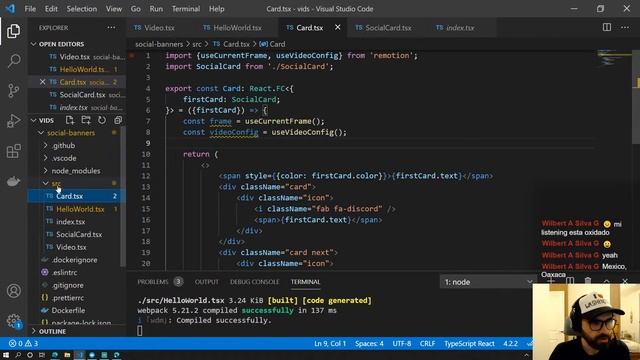Click TypeScript React language mode
Viewport: 640px width, 360px height.
tap(469, 343)
